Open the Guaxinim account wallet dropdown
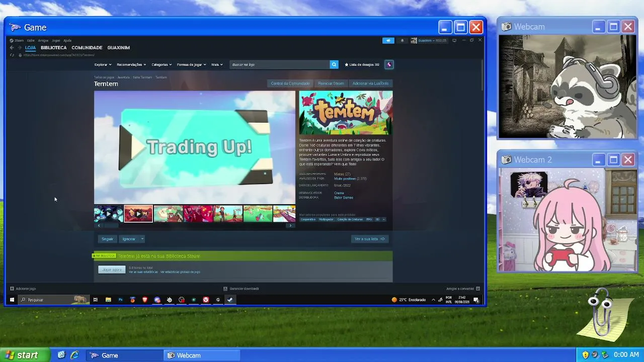644x362 pixels. click(432, 40)
